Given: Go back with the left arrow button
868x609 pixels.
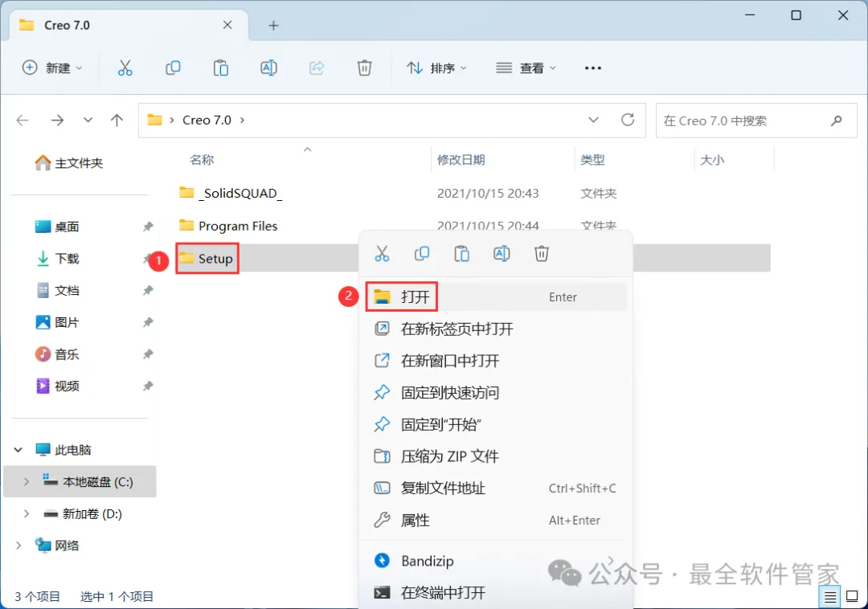Looking at the screenshot, I should pyautogui.click(x=23, y=120).
